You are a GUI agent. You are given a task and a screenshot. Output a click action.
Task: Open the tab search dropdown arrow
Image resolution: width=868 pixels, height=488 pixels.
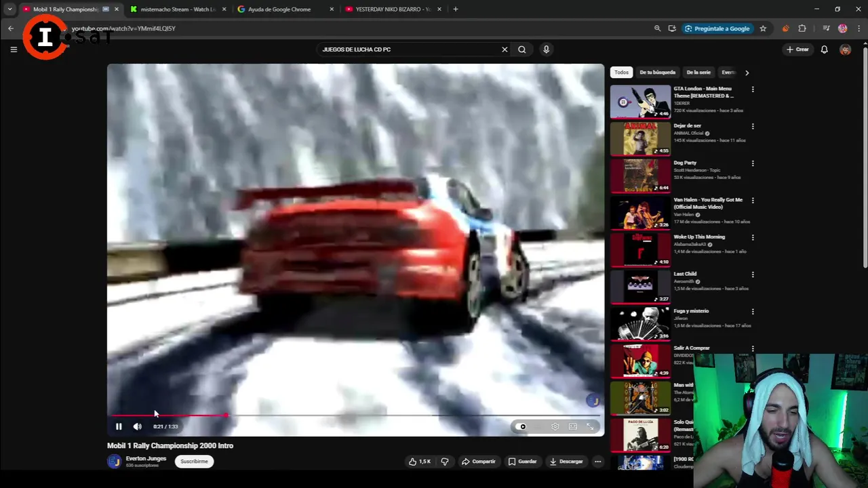9,9
